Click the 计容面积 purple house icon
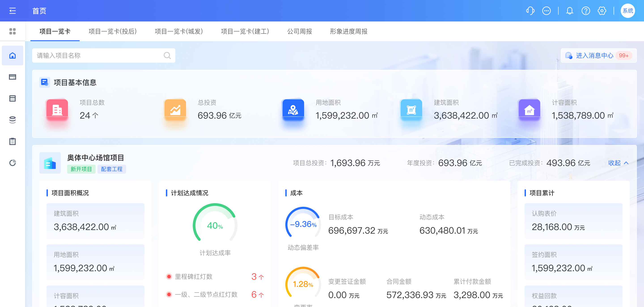Viewport: 644px width, 307px height. [x=529, y=110]
